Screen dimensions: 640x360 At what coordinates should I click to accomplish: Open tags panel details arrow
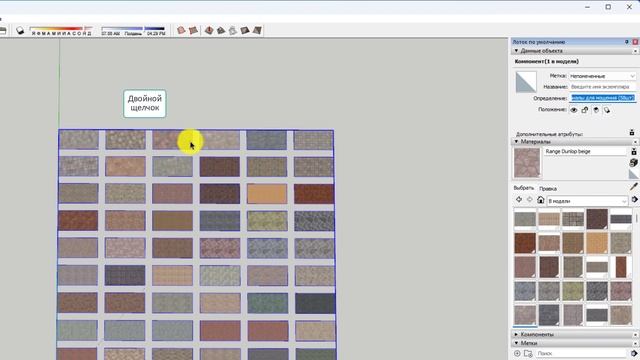pyautogui.click(x=634, y=353)
